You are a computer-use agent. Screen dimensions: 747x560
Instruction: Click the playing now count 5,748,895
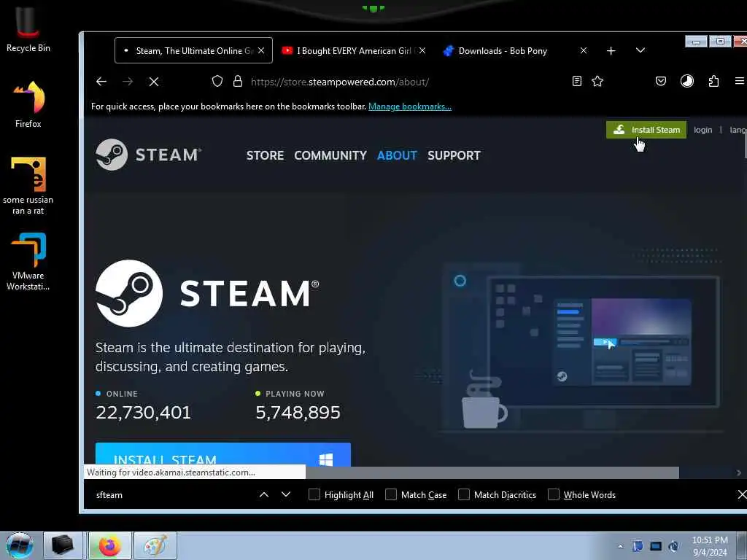click(298, 413)
